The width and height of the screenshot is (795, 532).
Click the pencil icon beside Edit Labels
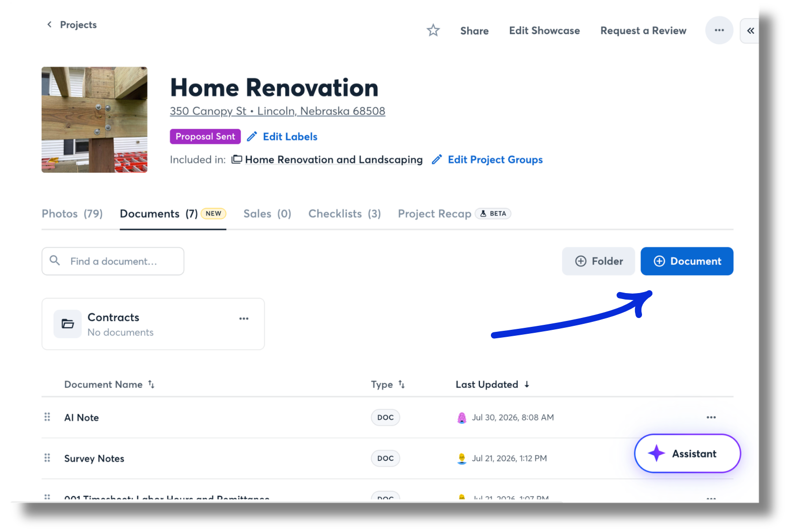click(252, 137)
